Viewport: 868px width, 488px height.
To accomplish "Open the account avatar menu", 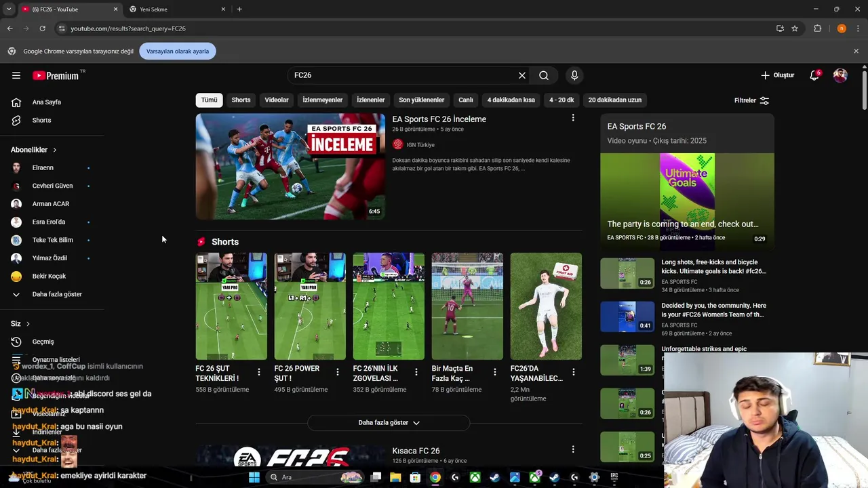I will click(x=840, y=75).
